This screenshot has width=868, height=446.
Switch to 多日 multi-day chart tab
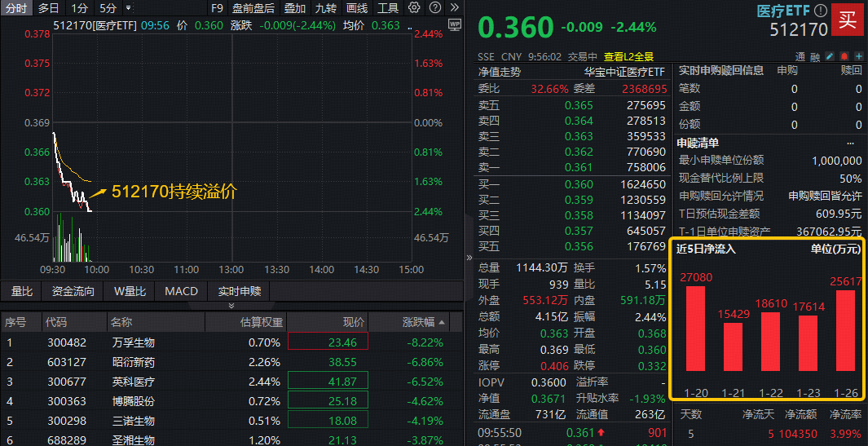[x=48, y=8]
